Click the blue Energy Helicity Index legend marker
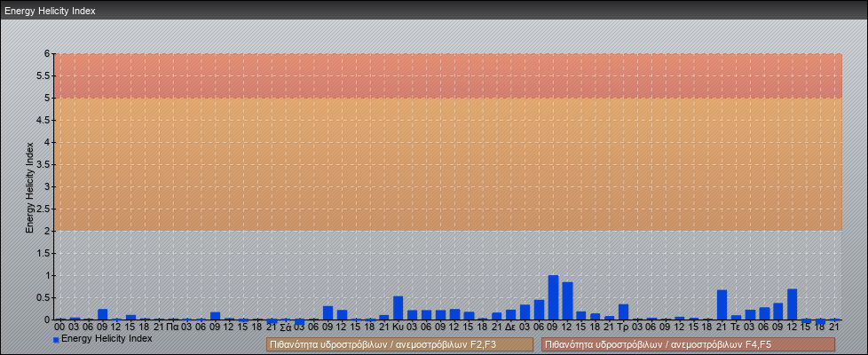This screenshot has width=868, height=355. click(56, 340)
